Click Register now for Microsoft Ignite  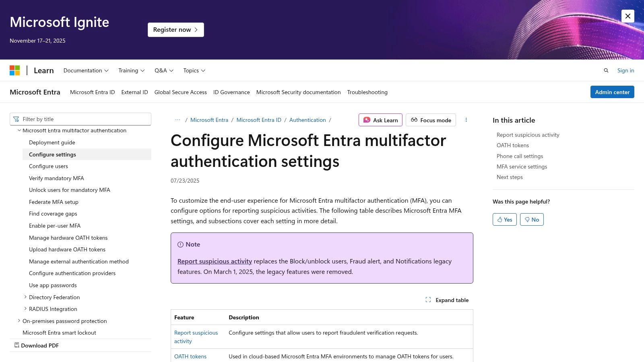pyautogui.click(x=175, y=29)
